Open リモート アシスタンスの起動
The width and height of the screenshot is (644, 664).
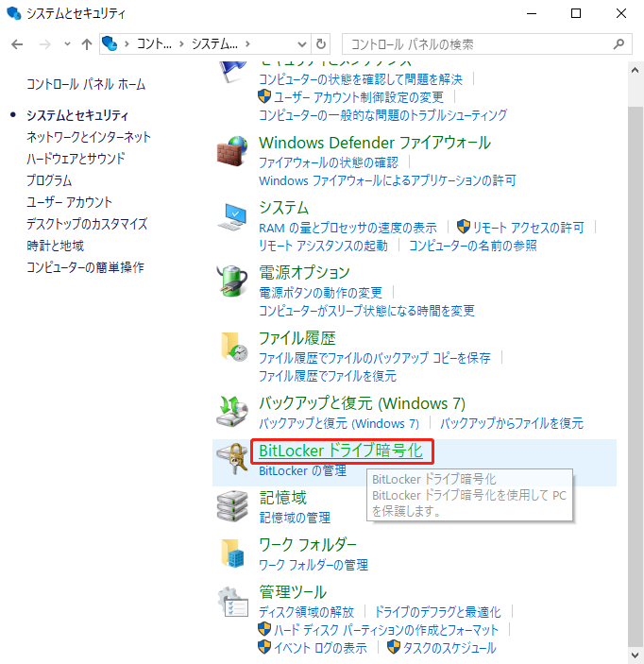323,246
